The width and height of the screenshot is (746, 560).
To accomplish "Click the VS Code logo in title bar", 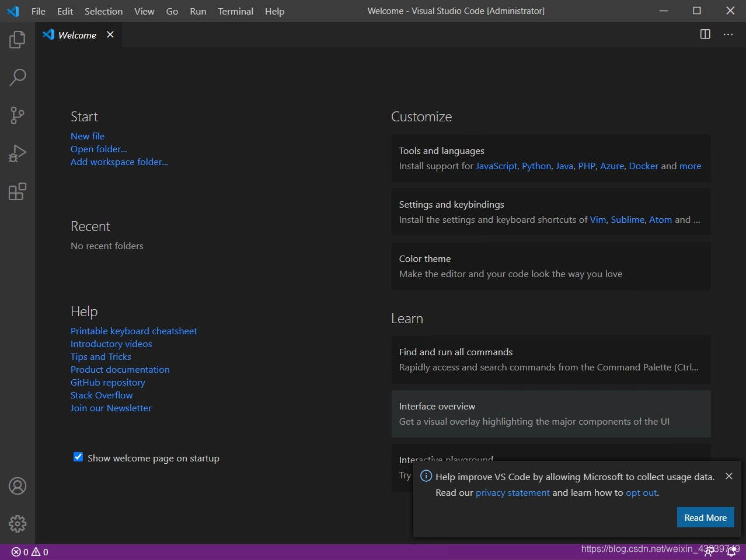I will (x=13, y=11).
